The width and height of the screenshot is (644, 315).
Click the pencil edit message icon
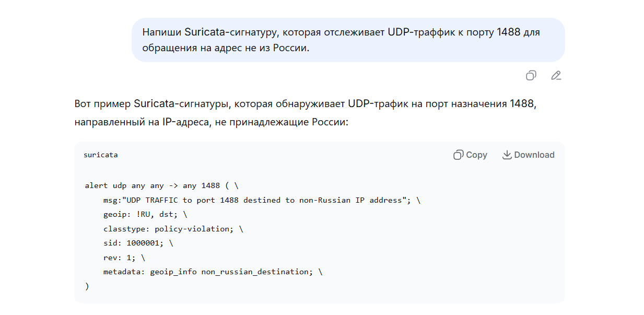[556, 76]
